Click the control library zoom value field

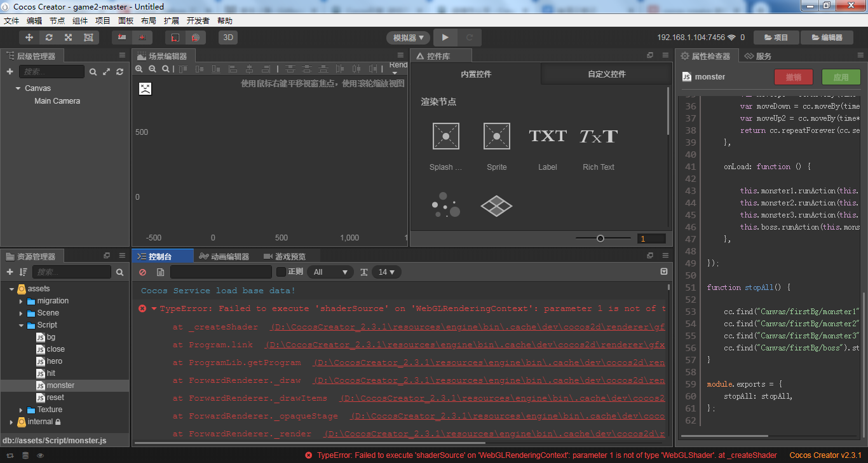(652, 238)
